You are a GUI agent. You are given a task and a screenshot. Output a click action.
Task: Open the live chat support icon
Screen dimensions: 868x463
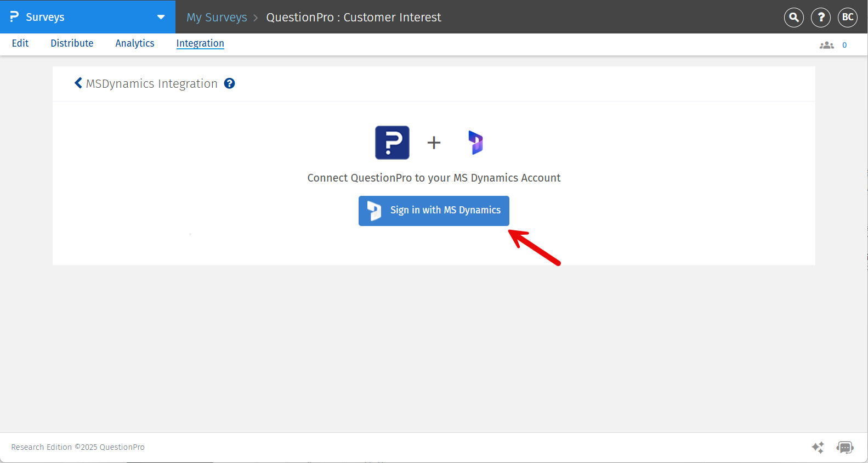(x=845, y=448)
